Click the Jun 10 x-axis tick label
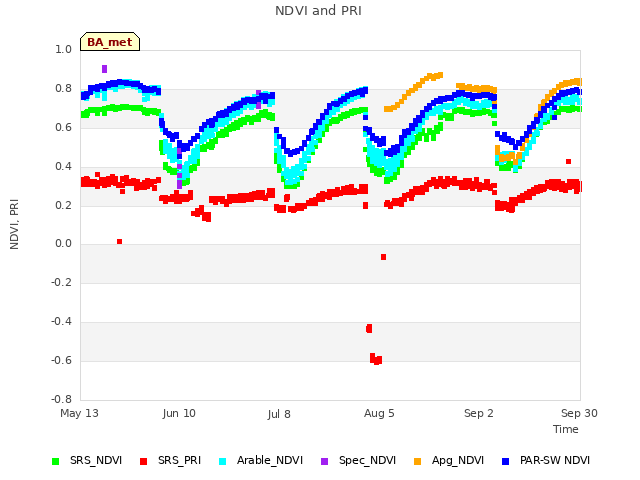 (179, 413)
